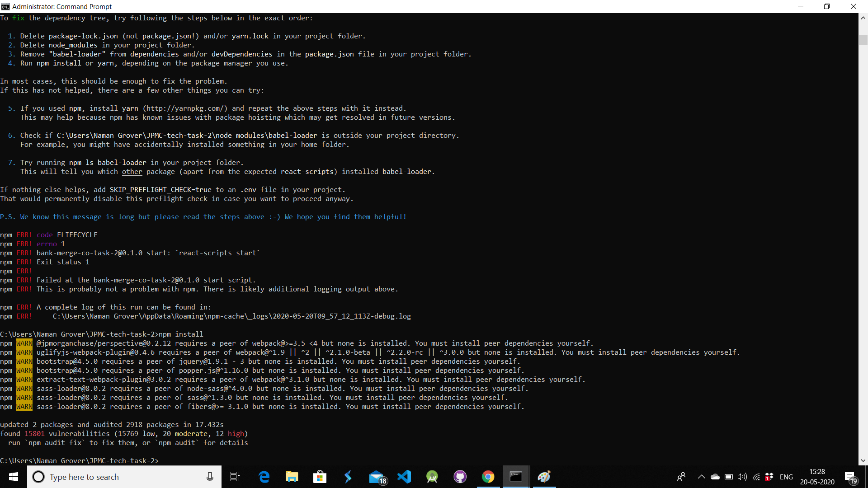Start Android Studio from the taskbar

pos(432,477)
